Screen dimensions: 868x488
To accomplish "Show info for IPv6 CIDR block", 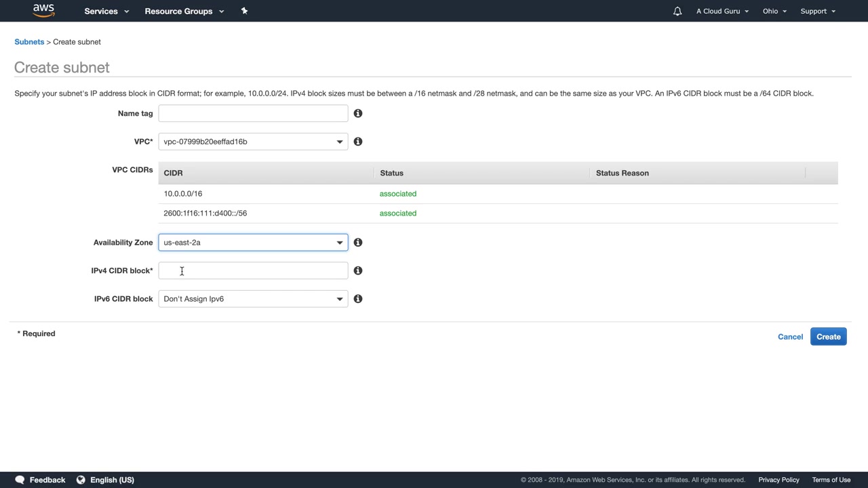I will 358,299.
